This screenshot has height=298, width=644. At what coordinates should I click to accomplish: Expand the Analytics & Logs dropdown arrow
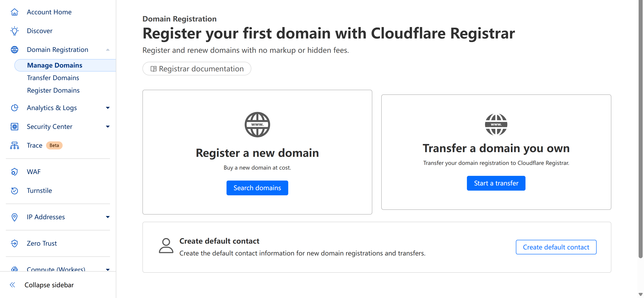tap(108, 108)
